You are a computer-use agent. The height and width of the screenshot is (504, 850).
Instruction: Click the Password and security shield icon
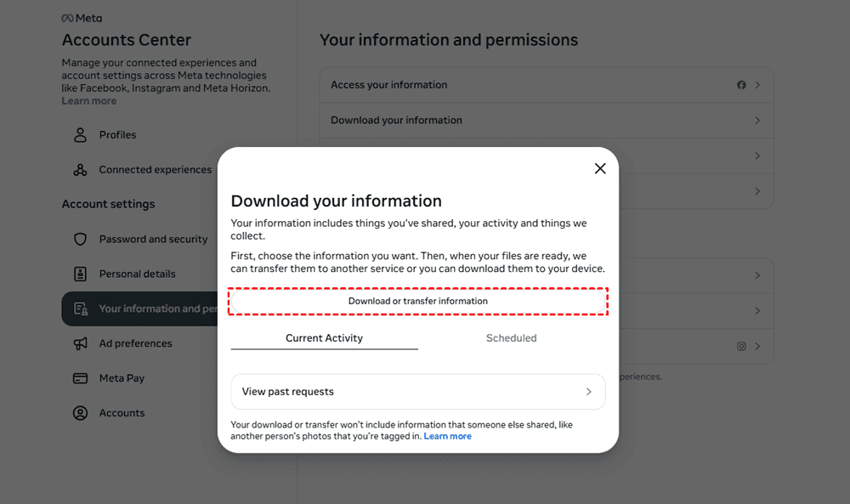[81, 240]
